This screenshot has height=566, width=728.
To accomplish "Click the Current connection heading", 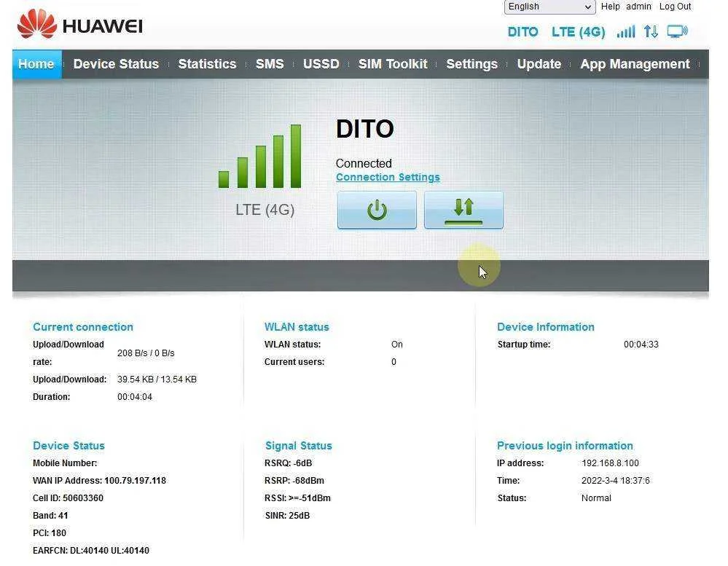I will (x=83, y=326).
